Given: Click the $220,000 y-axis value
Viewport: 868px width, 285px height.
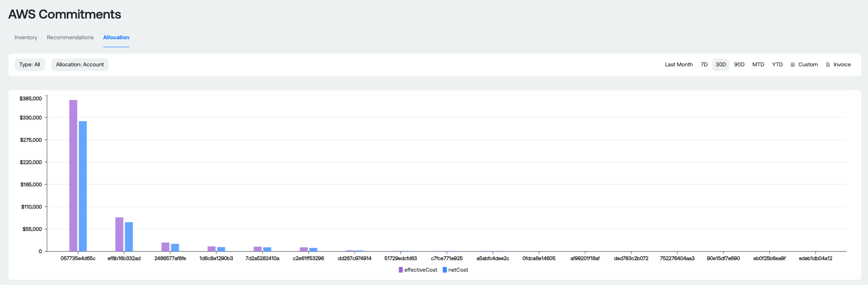Looking at the screenshot, I should [x=31, y=162].
